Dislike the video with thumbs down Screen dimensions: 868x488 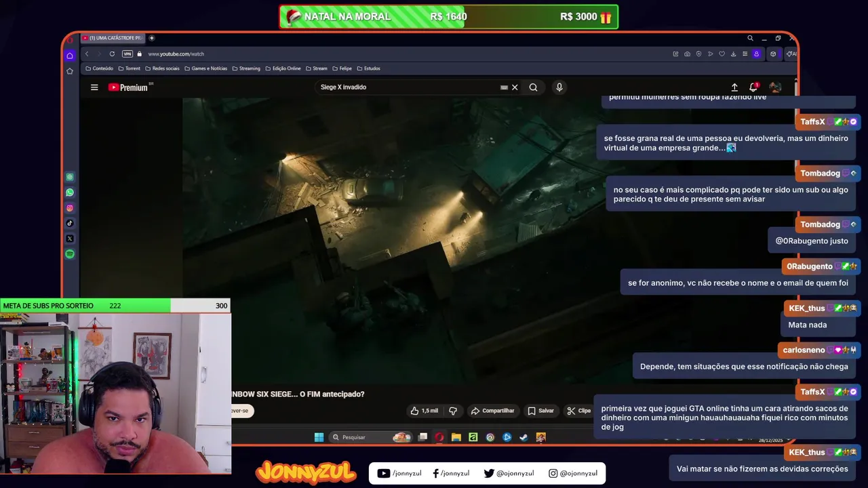pos(453,411)
